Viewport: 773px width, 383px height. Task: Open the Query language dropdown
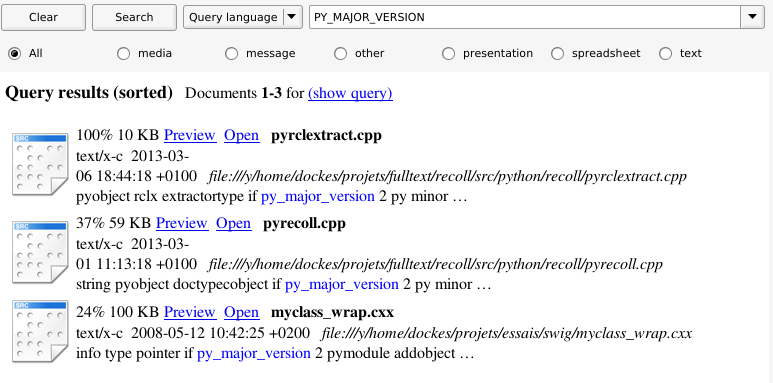[243, 17]
